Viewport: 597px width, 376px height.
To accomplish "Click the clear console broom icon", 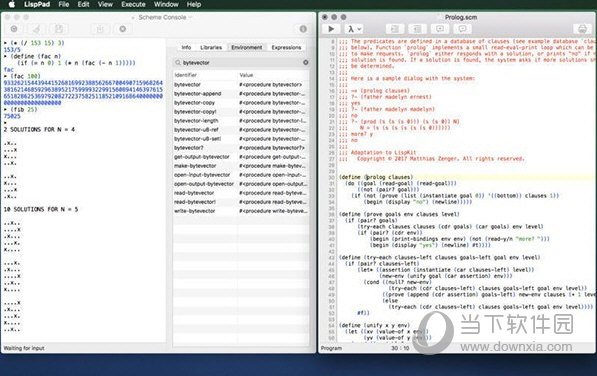I will click(37, 29).
